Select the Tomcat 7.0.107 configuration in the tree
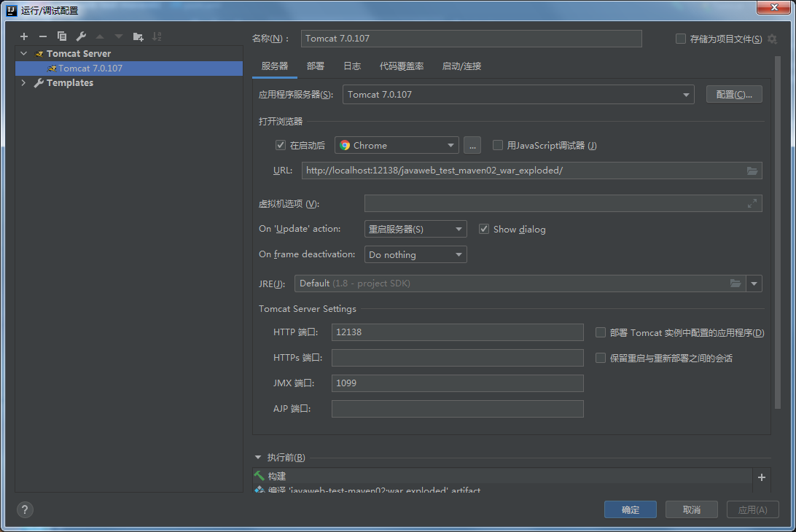Image resolution: width=796 pixels, height=532 pixels. [129, 68]
